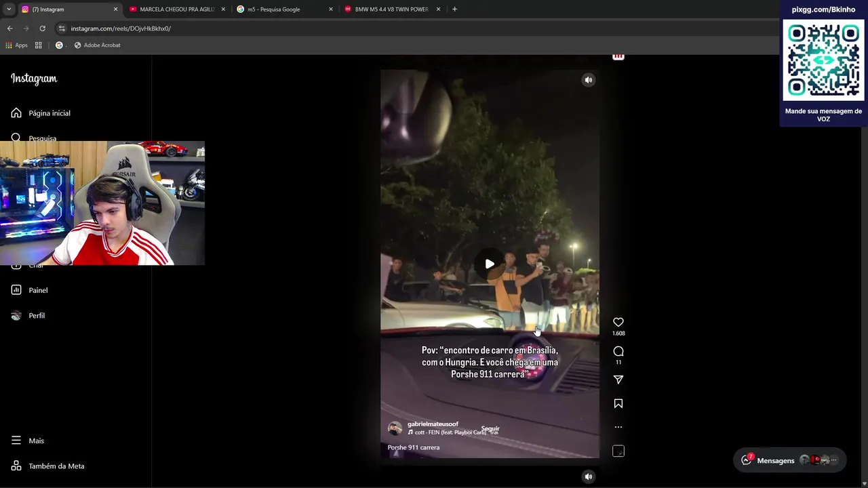Close the m5 Pesquisa Google tab

coord(331,9)
